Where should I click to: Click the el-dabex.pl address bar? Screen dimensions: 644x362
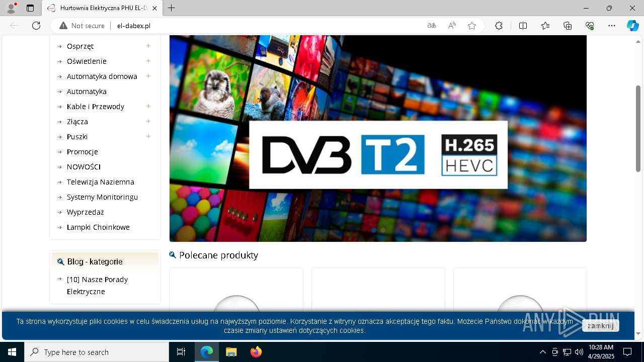coord(267,26)
